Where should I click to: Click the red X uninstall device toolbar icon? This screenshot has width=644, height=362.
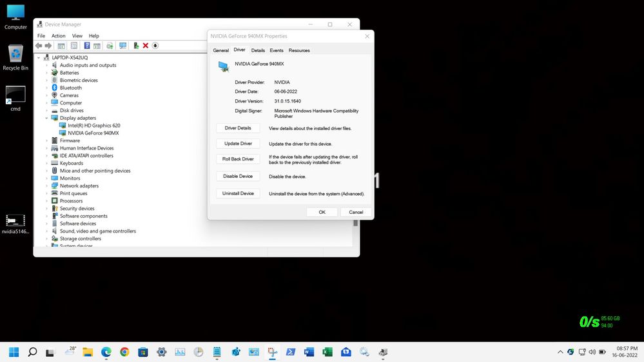(x=146, y=46)
